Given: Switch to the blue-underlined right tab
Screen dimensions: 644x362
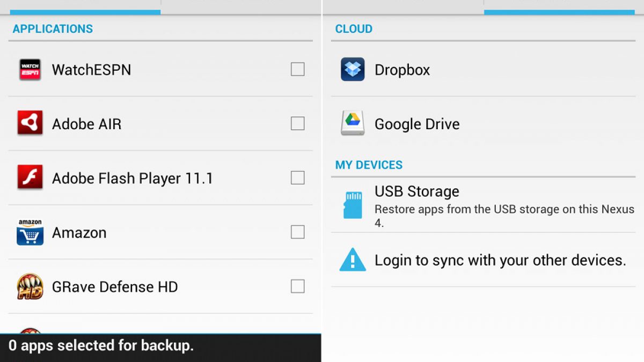Looking at the screenshot, I should coord(558,5).
